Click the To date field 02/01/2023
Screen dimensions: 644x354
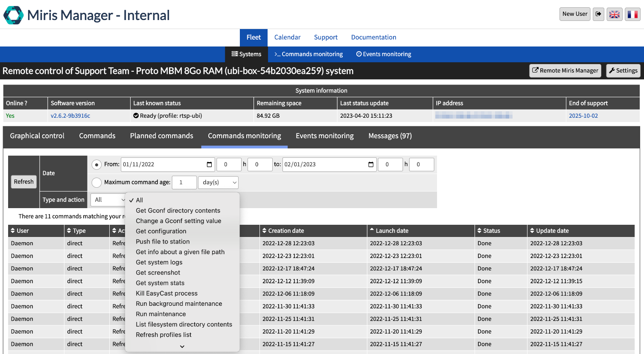[329, 165]
